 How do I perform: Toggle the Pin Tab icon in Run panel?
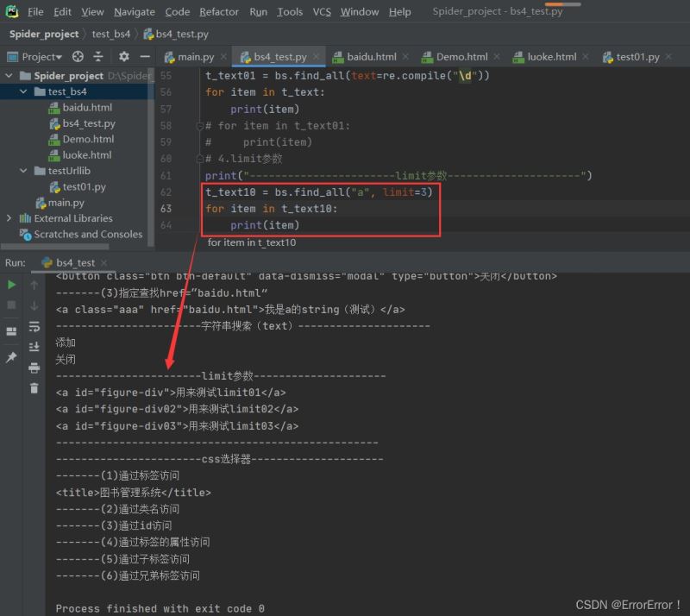pyautogui.click(x=11, y=357)
